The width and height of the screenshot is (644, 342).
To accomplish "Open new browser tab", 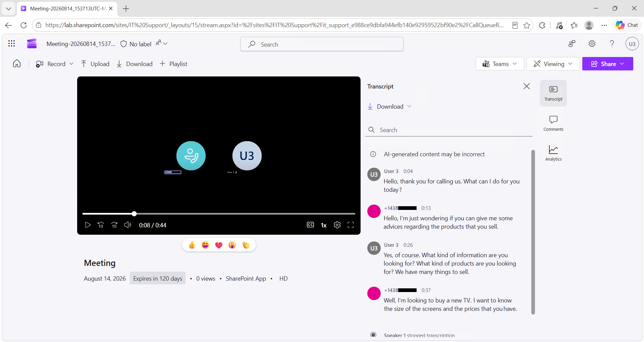I will click(x=126, y=9).
